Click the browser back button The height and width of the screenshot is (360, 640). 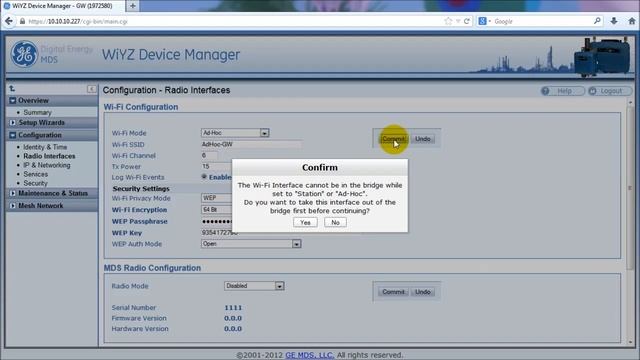click(x=9, y=21)
